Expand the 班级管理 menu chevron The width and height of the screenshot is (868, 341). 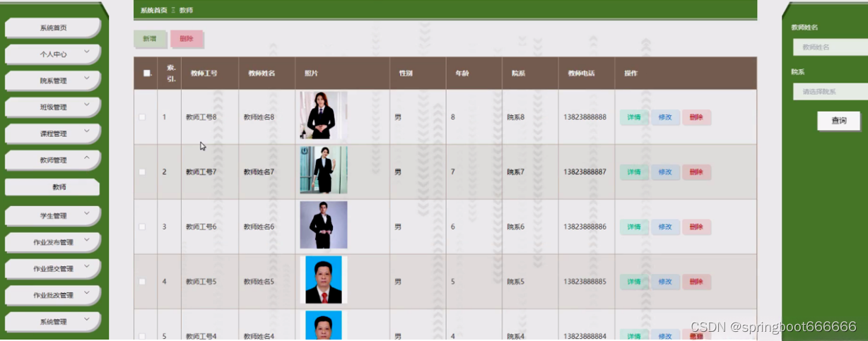[x=87, y=104]
